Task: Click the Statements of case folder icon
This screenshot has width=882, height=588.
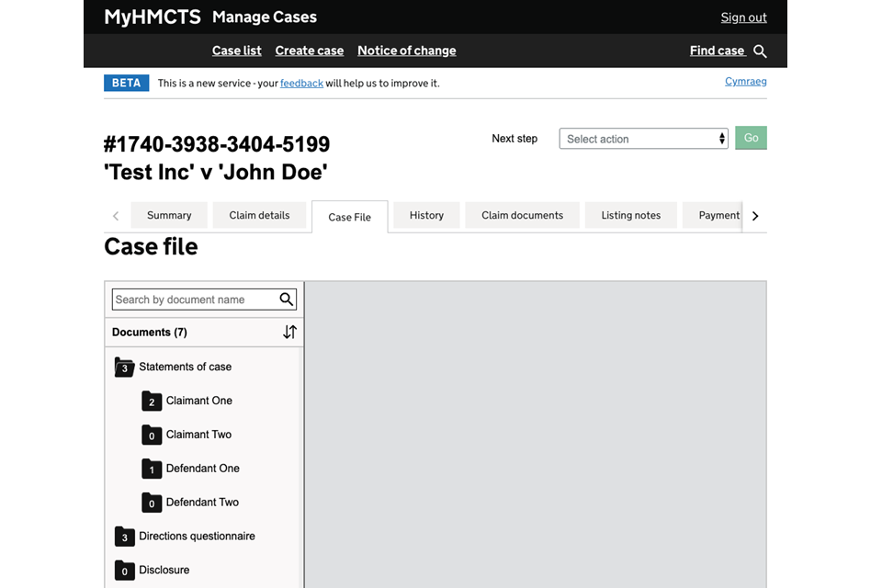Action: point(124,367)
